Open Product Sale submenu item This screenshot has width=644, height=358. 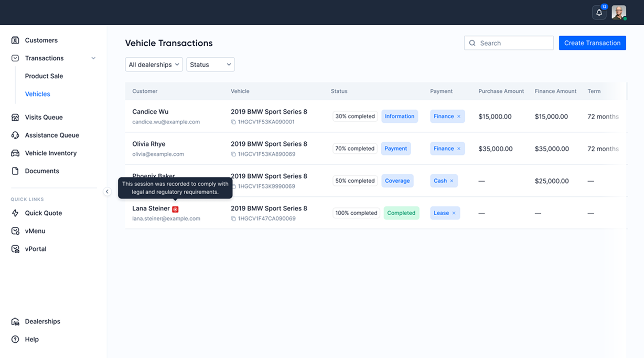click(44, 76)
